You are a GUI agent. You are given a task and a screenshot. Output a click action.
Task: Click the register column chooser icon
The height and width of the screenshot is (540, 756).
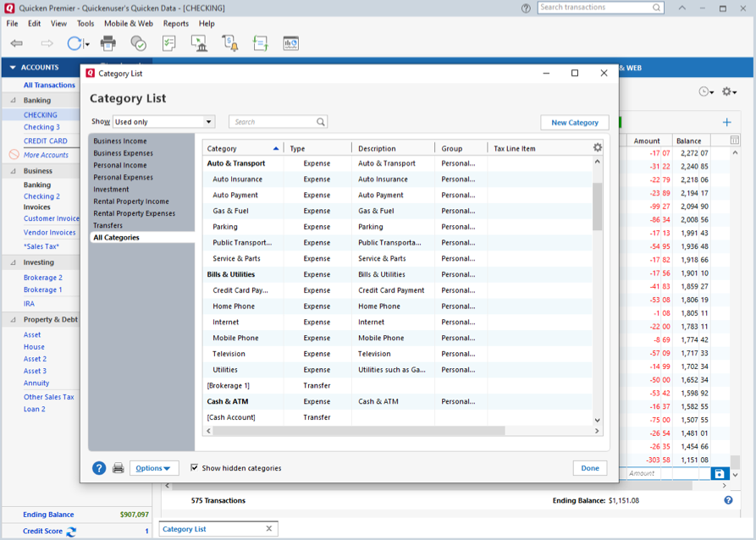[x=734, y=141]
